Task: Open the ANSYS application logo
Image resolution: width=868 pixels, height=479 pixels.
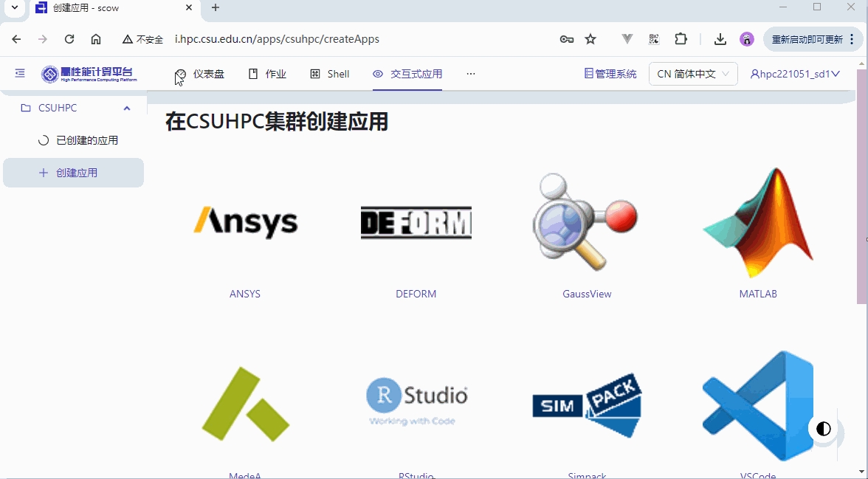Action: [x=245, y=222]
